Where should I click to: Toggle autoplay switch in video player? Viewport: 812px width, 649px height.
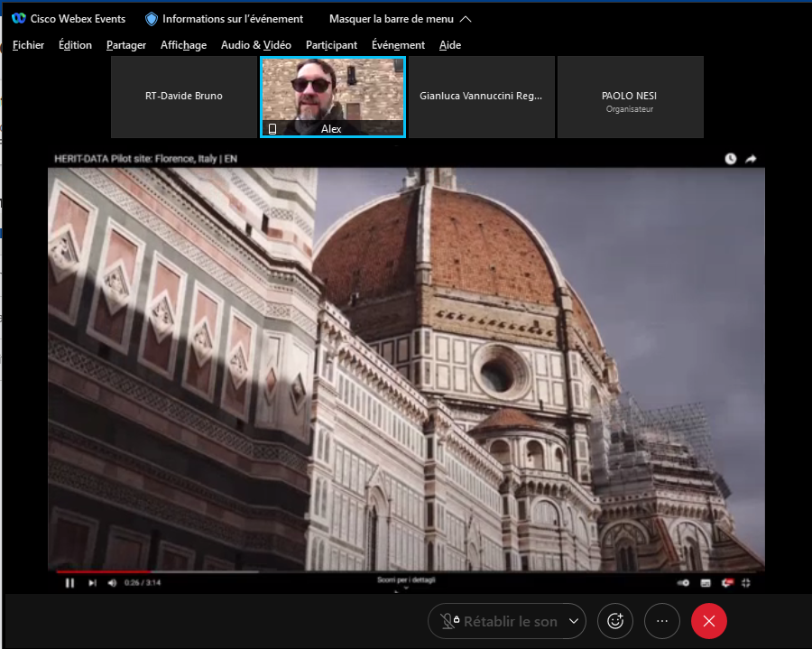(684, 583)
